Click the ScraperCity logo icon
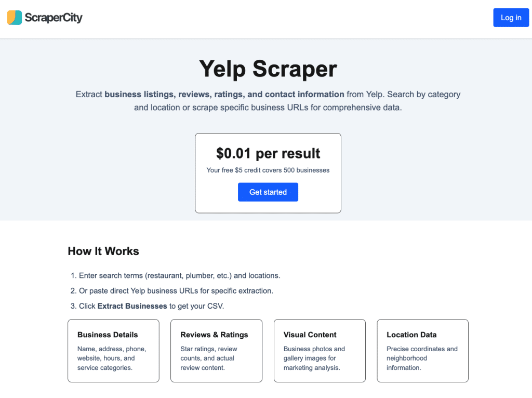The image size is (532, 398). [15, 17]
